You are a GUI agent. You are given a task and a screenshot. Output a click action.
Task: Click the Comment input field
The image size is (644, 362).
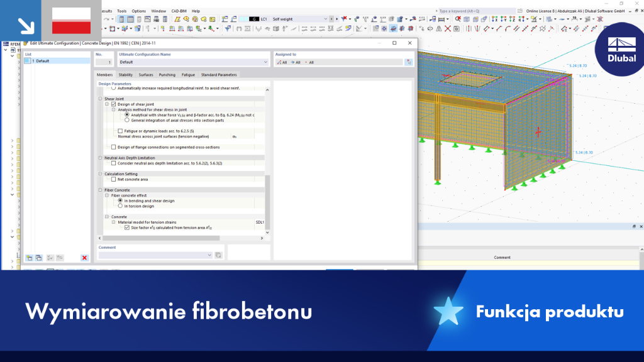155,255
